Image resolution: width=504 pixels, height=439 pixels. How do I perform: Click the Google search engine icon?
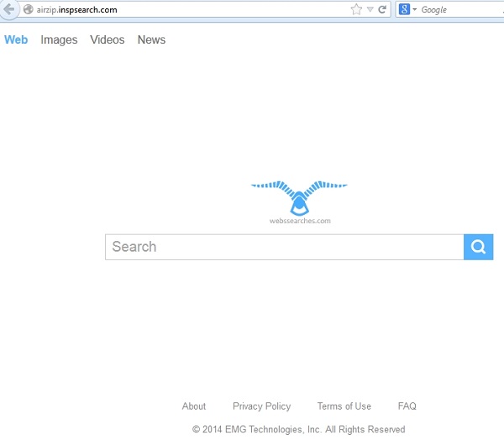404,10
